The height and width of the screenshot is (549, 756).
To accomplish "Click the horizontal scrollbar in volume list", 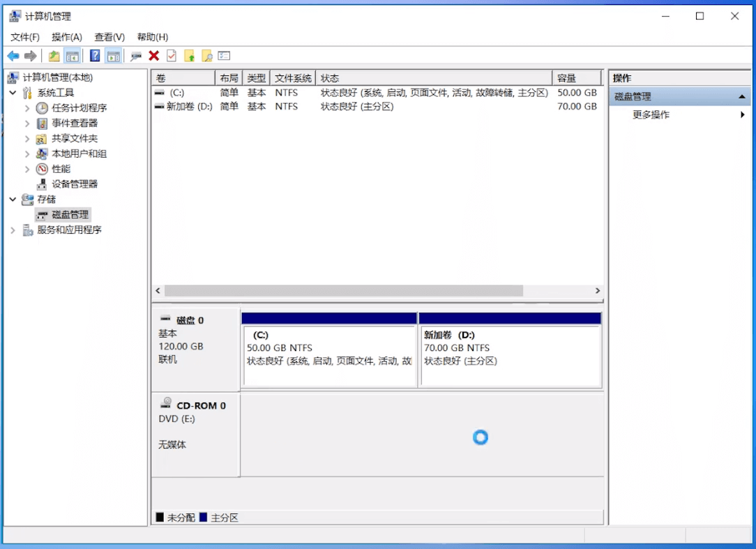I will click(343, 291).
